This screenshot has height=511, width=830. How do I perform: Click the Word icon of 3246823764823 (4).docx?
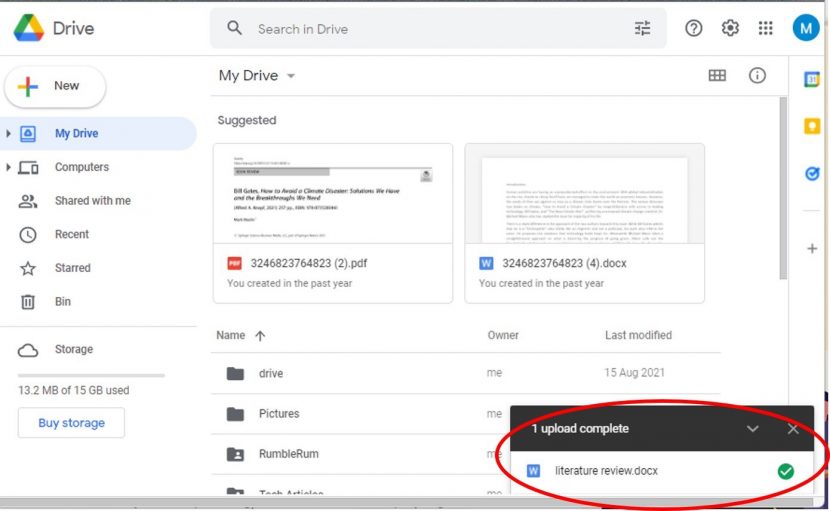486,263
